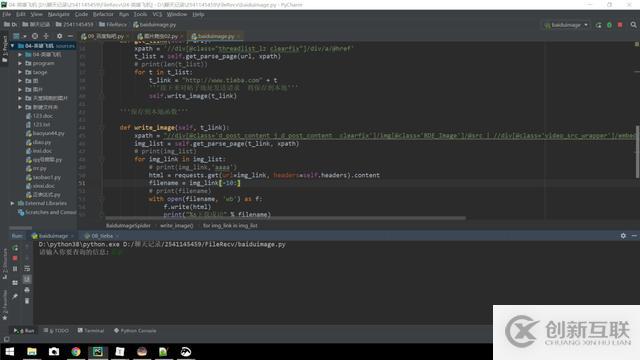
Task: Open Search Everywhere magnifier
Action: point(633,25)
